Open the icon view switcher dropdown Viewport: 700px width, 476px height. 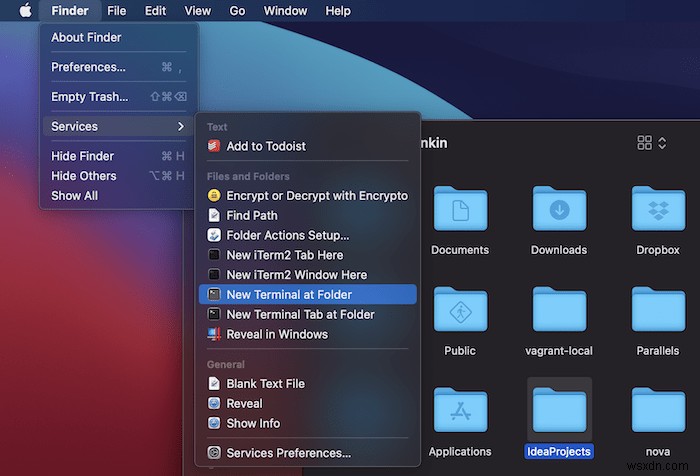click(x=651, y=143)
